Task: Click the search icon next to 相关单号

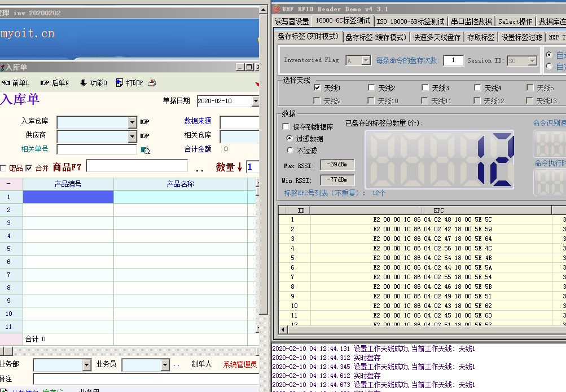Action: click(x=145, y=150)
